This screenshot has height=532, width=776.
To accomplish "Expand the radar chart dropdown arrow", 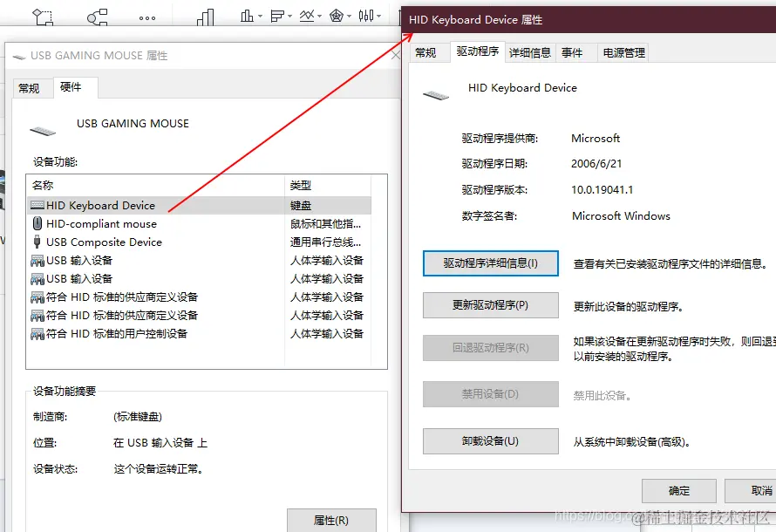I will pos(350,17).
